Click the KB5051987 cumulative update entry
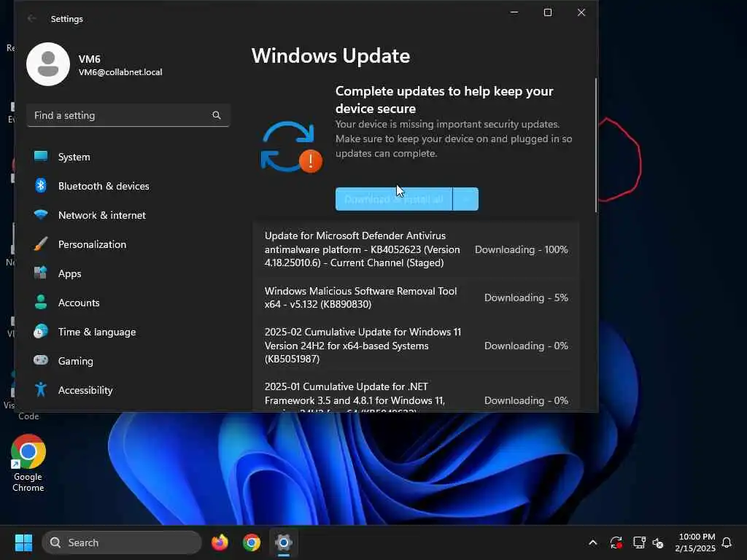The image size is (747, 560). click(x=416, y=345)
